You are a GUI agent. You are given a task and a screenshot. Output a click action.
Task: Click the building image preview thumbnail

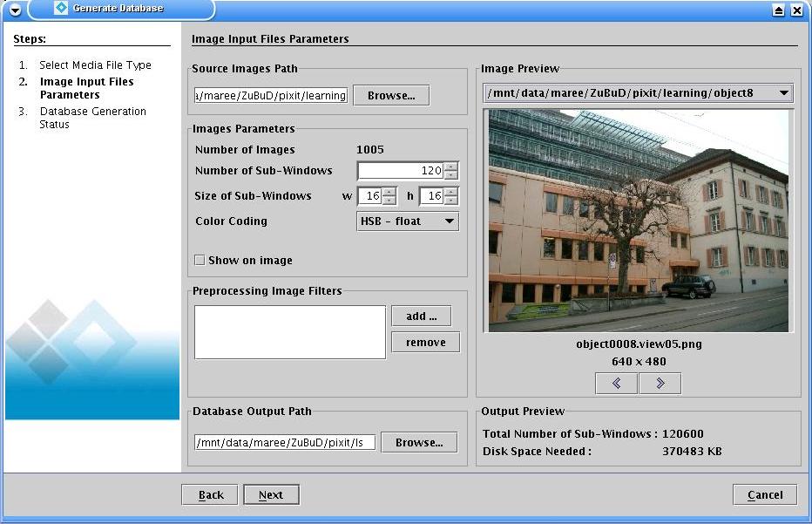(x=640, y=221)
